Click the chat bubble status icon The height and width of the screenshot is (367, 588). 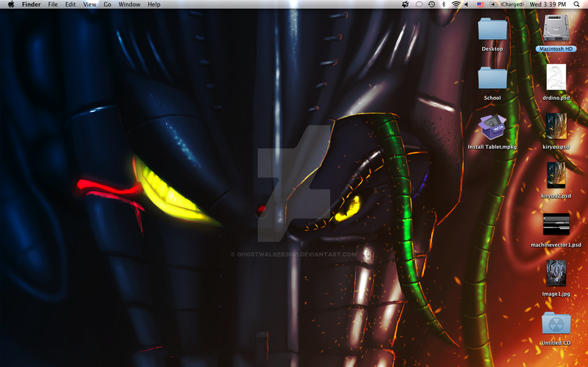click(x=419, y=5)
